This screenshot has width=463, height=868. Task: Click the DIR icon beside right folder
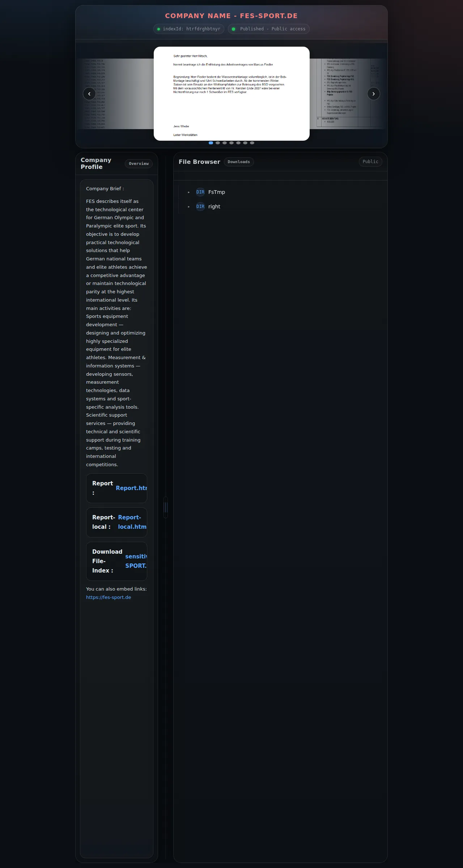pos(200,207)
